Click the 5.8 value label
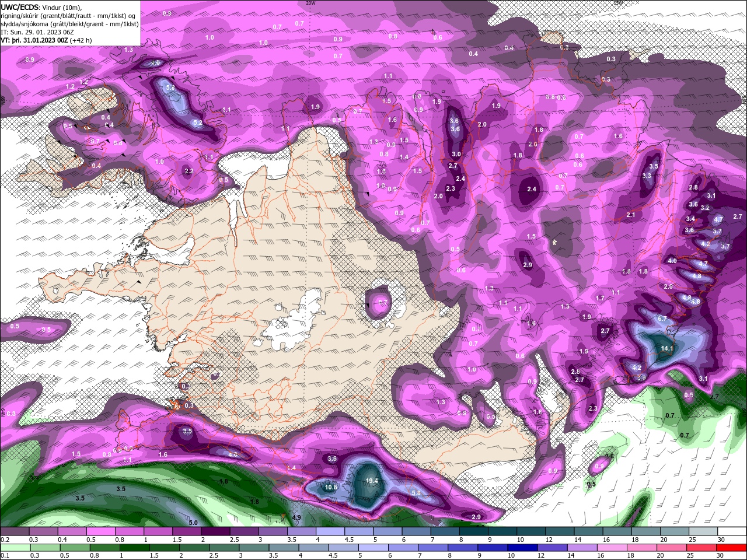Image resolution: width=747 pixels, height=560 pixels. click(416, 493)
